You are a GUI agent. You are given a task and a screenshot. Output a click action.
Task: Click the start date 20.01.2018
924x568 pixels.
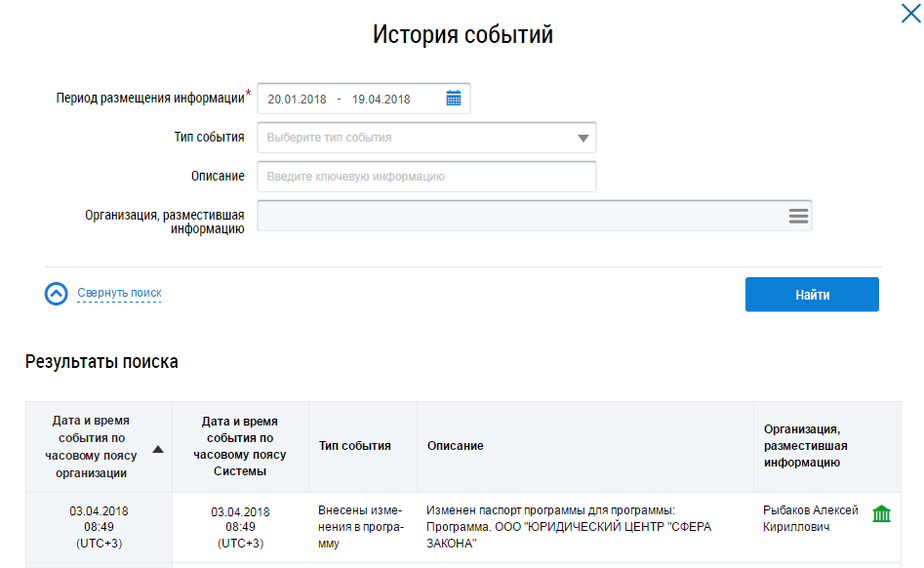(x=297, y=100)
